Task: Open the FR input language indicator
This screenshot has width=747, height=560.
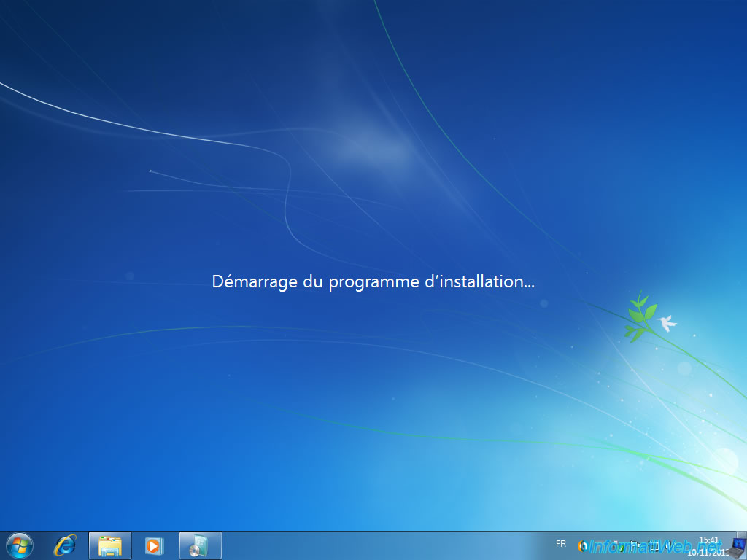Action: coord(561,544)
